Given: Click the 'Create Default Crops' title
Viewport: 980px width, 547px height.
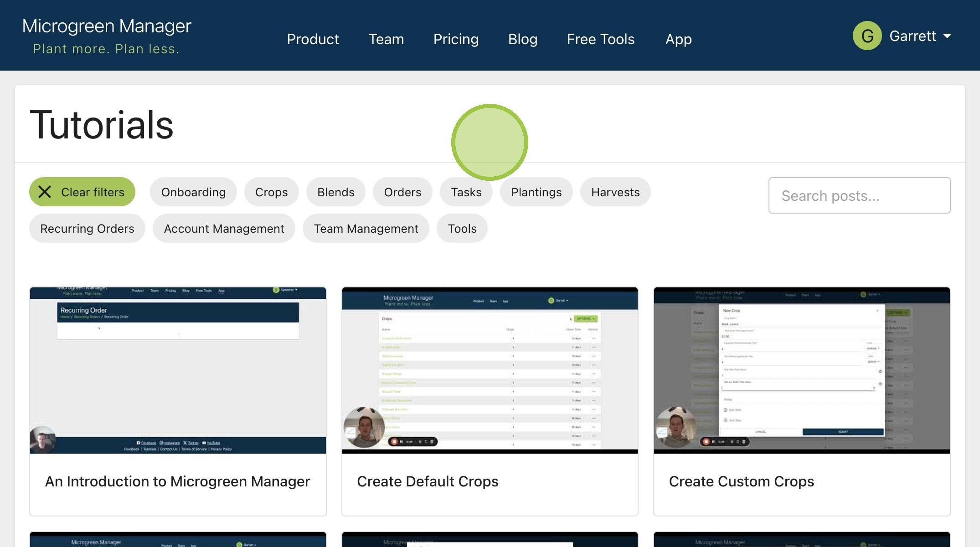Looking at the screenshot, I should [428, 481].
